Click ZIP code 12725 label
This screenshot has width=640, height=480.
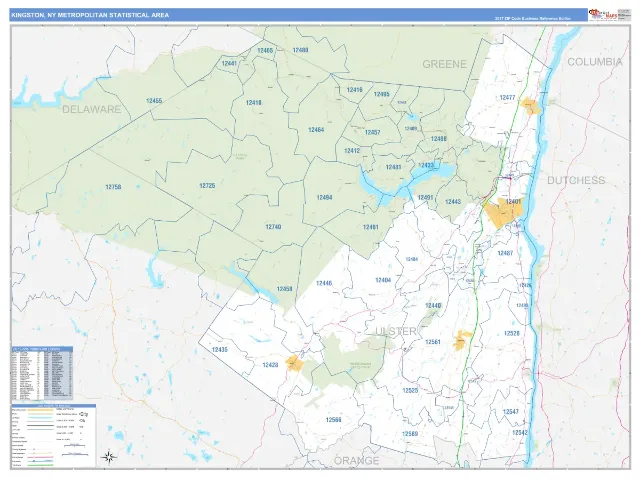point(207,186)
